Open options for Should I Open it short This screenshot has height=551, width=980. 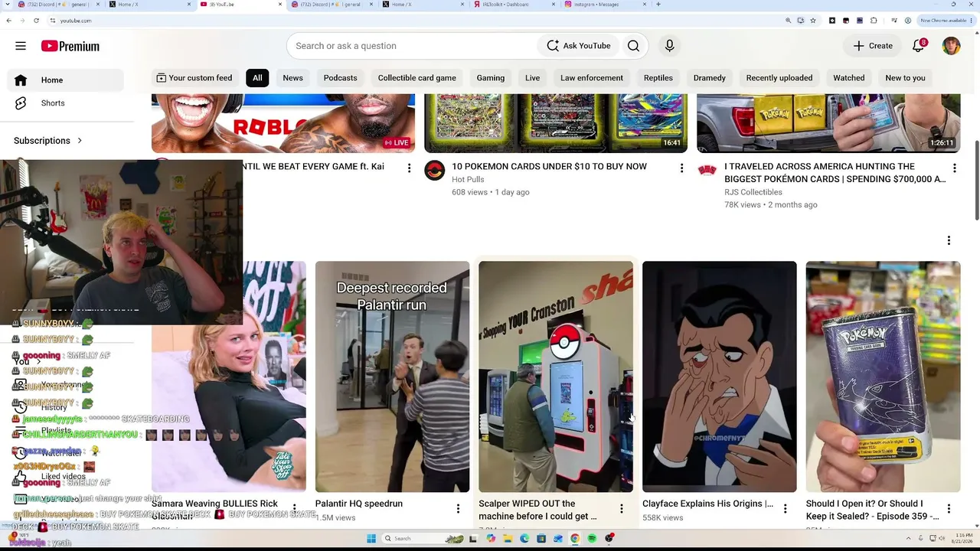949,509
